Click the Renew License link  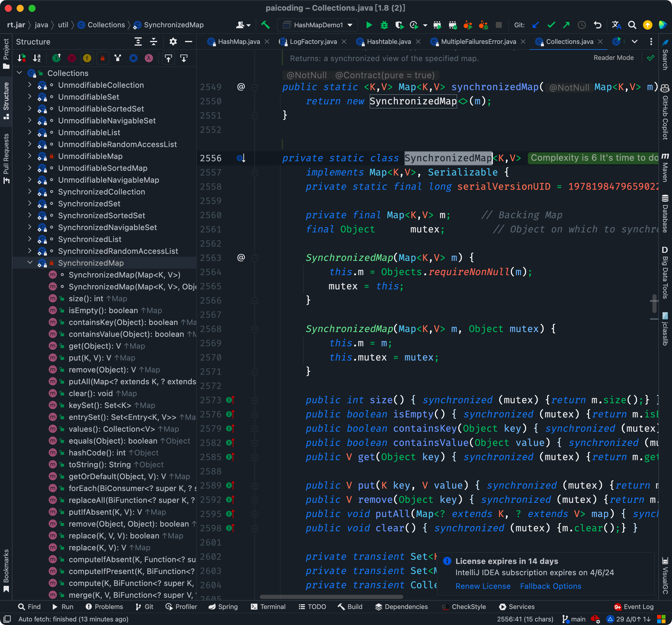click(x=483, y=586)
